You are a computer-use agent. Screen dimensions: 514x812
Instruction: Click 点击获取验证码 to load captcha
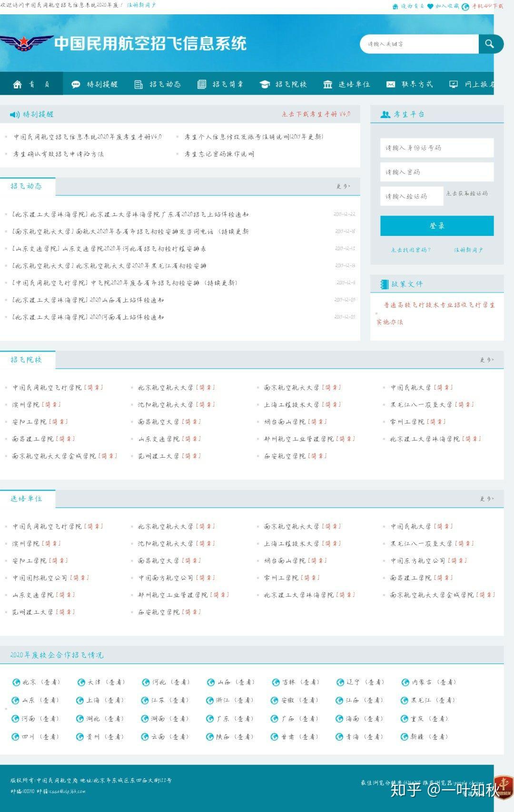(467, 194)
